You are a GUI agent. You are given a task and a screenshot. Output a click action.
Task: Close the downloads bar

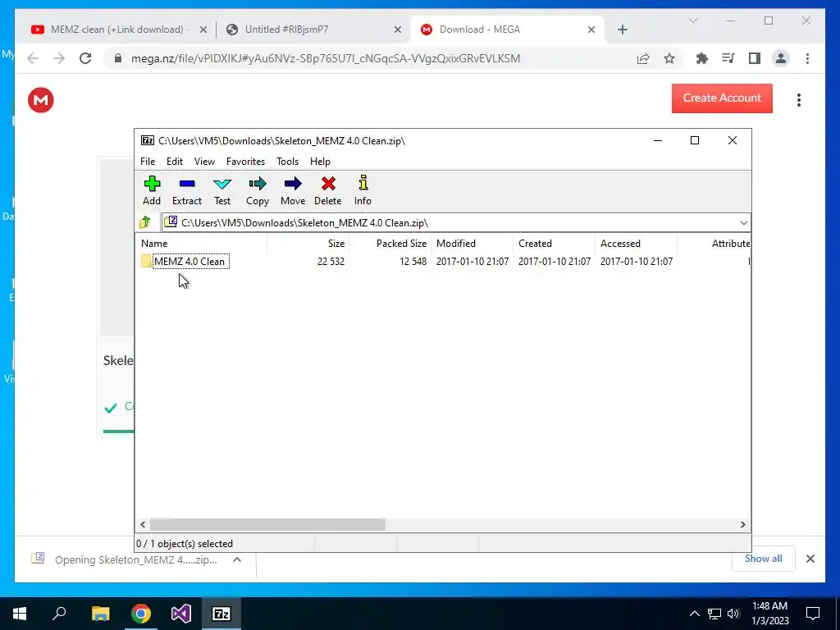810,559
